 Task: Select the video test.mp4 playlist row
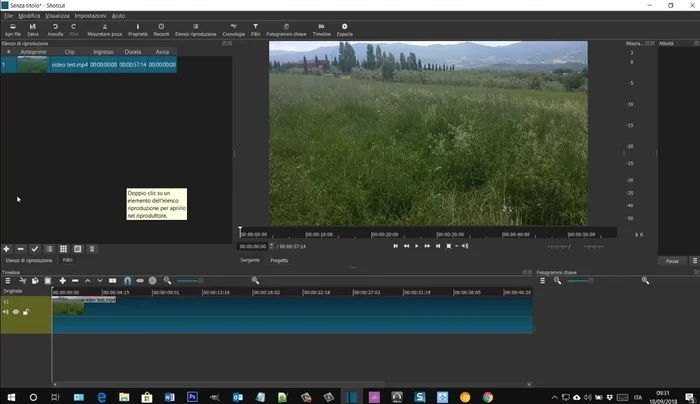pyautogui.click(x=89, y=65)
